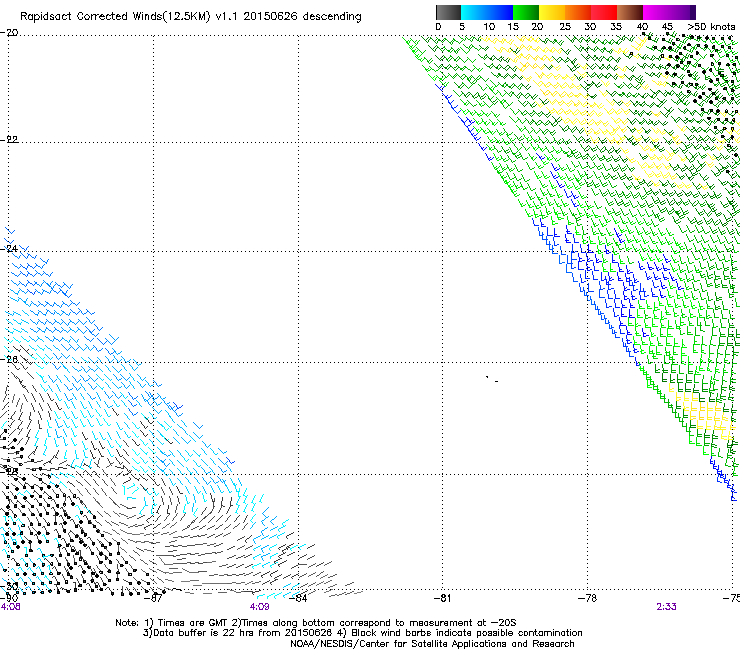Click the '>50 knots' legend label
This screenshot has height=650, width=740.
711,27
